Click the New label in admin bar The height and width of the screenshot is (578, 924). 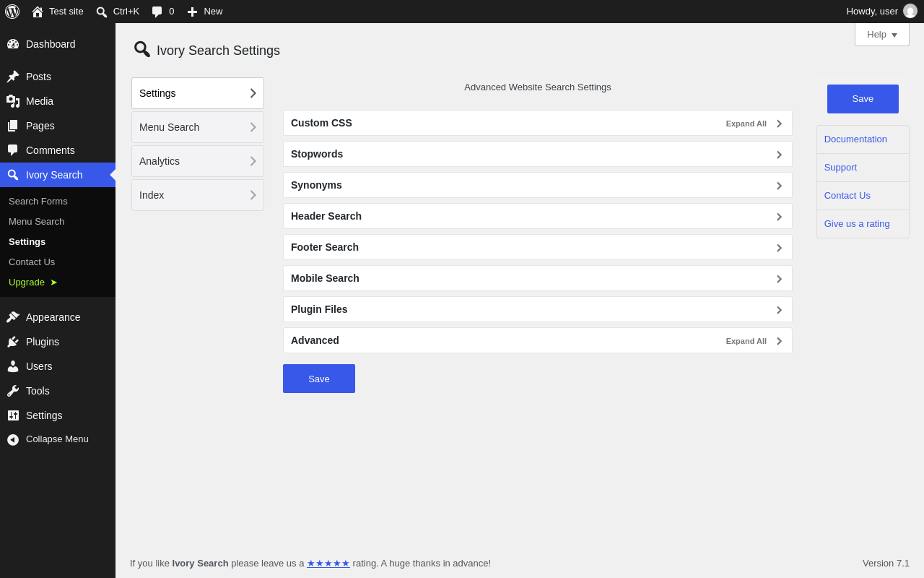pyautogui.click(x=213, y=12)
